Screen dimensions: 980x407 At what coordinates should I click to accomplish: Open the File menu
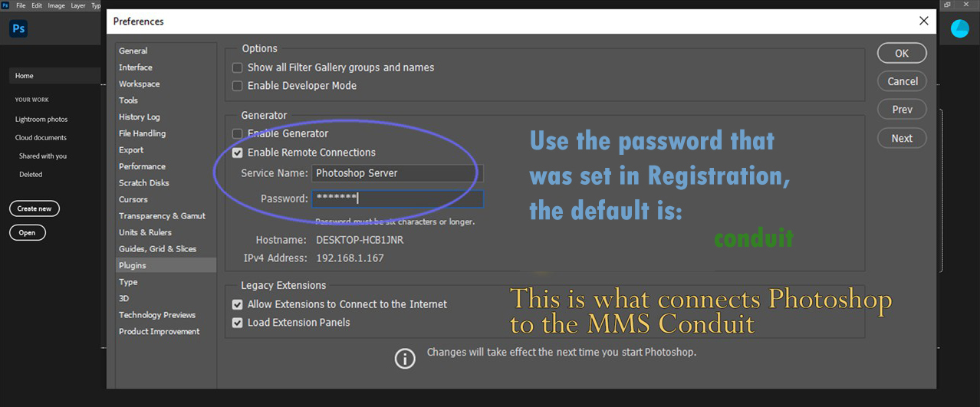[21, 5]
